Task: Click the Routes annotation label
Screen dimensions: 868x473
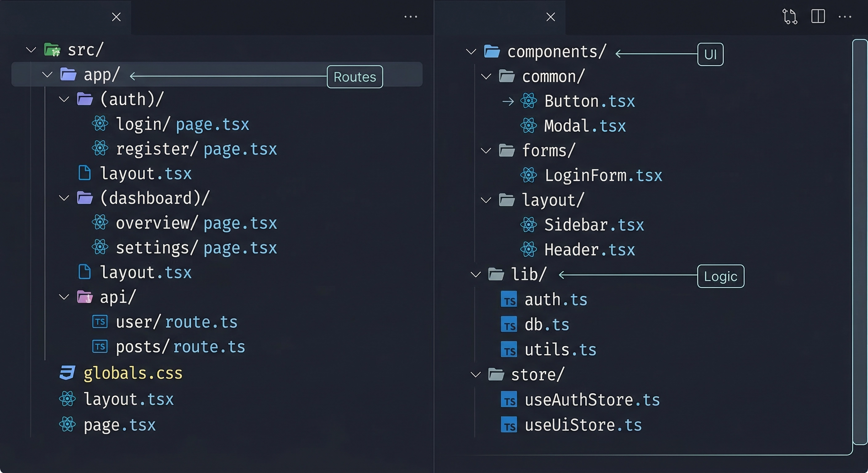Action: point(354,77)
